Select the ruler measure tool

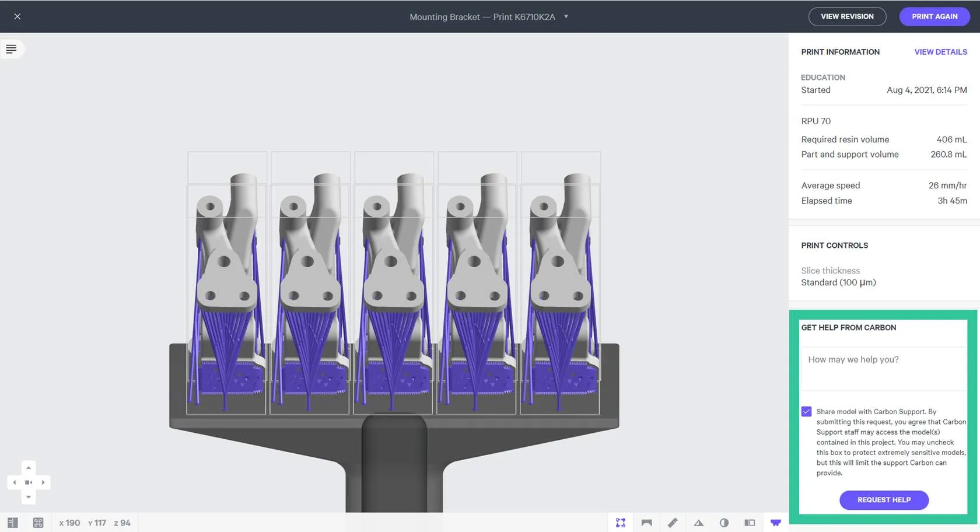673,523
